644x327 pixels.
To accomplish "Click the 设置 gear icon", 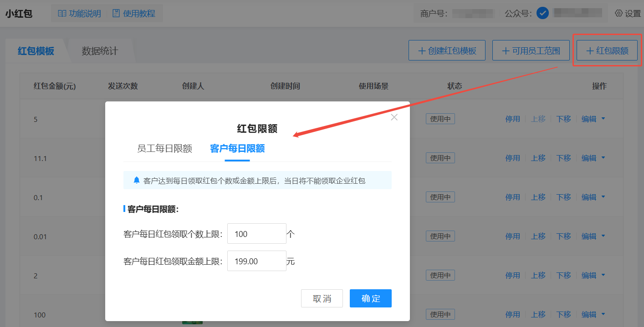I will tap(618, 13).
